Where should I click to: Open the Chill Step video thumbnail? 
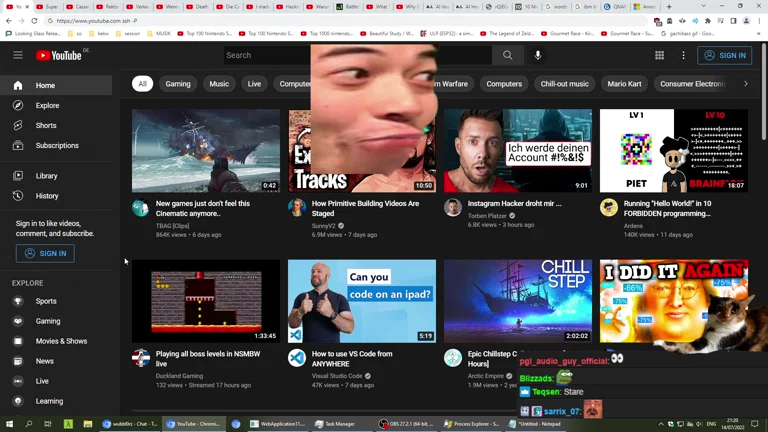click(x=518, y=301)
